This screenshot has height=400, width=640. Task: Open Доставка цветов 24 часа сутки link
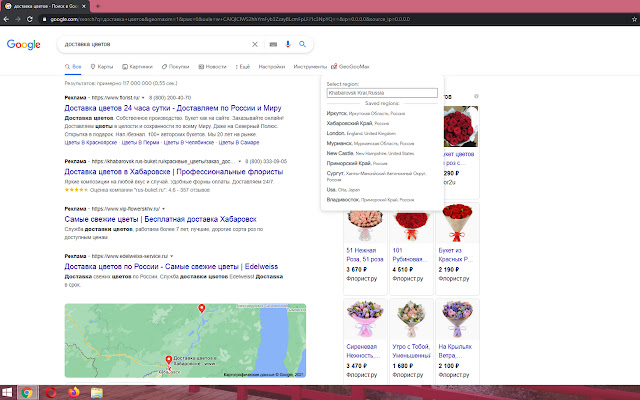coord(173,108)
